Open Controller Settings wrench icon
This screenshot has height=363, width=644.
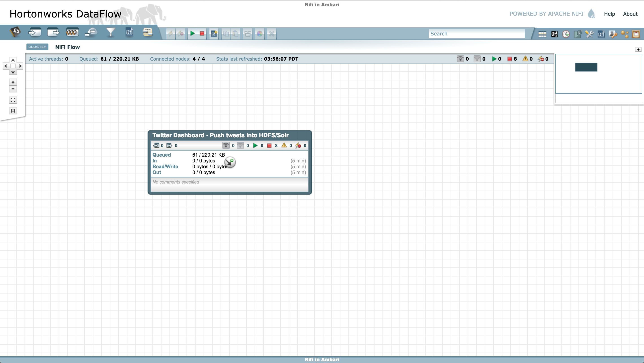click(x=589, y=34)
